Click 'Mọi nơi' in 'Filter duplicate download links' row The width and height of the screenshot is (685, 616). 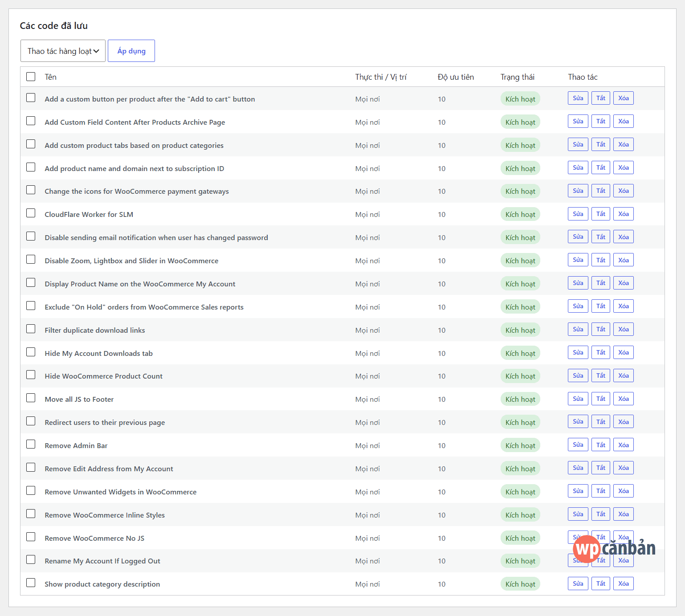tap(367, 330)
